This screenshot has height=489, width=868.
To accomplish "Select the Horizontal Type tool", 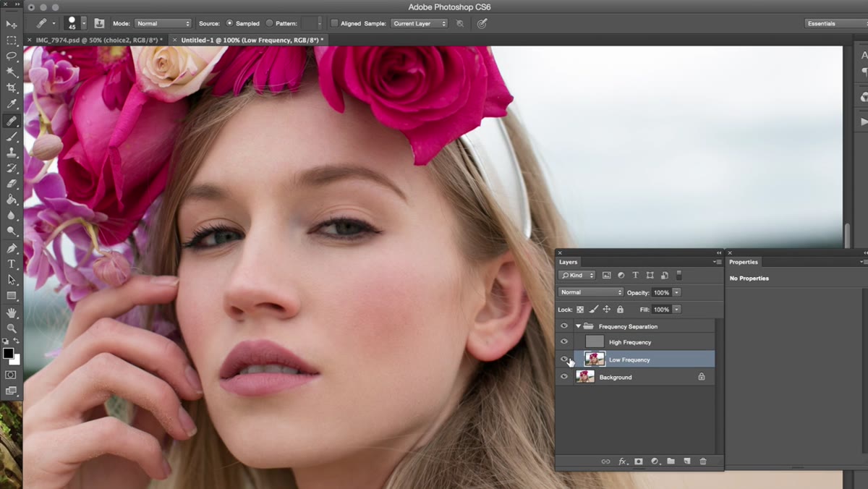I will pos(12,264).
